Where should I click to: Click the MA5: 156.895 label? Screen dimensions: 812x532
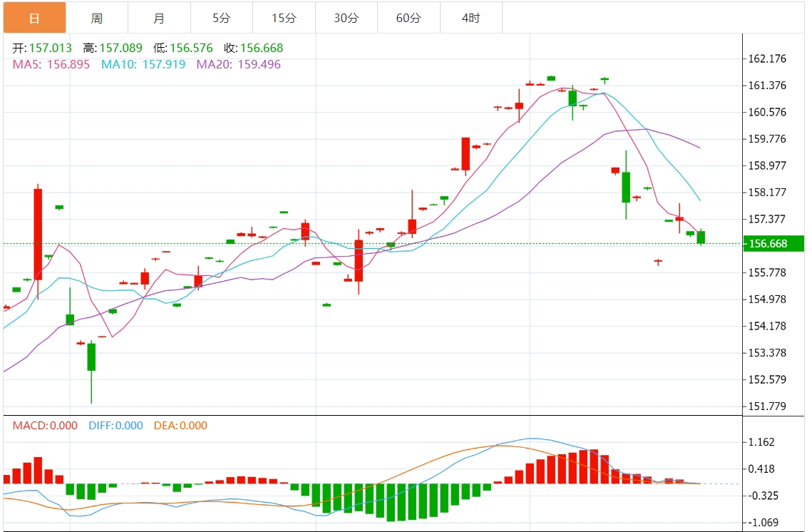[51, 65]
